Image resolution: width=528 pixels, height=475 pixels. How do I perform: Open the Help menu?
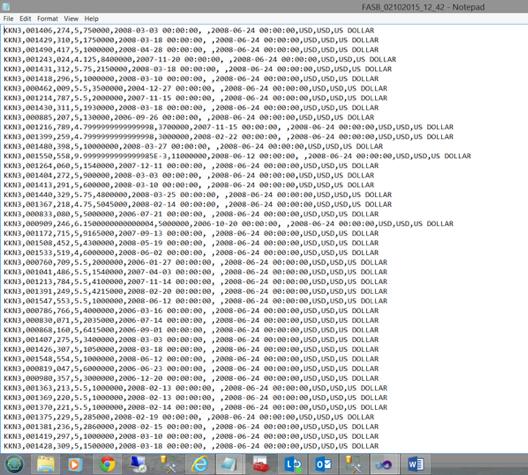click(x=91, y=19)
